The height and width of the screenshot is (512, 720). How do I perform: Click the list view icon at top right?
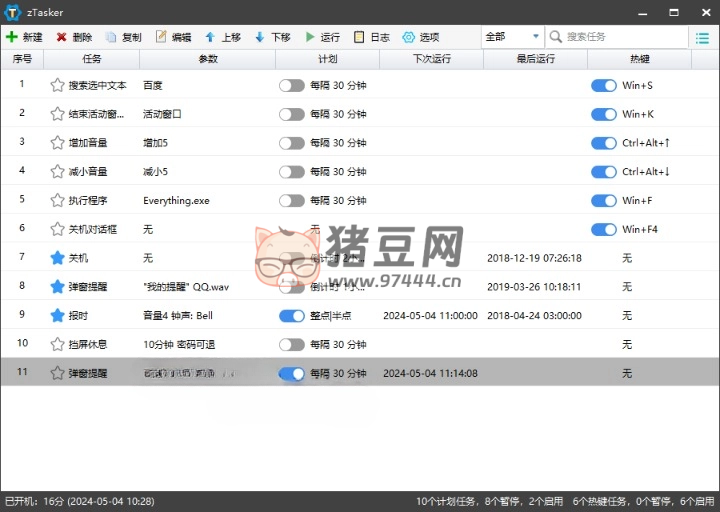click(x=703, y=37)
